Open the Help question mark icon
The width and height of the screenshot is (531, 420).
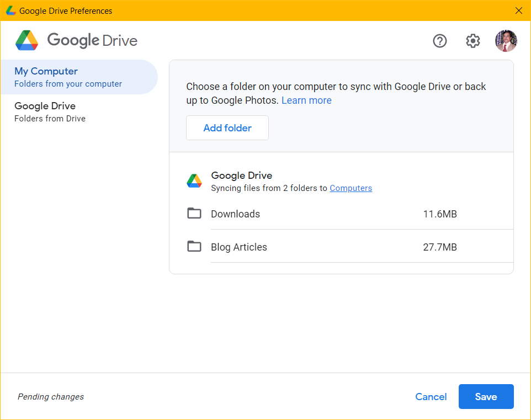coord(439,41)
